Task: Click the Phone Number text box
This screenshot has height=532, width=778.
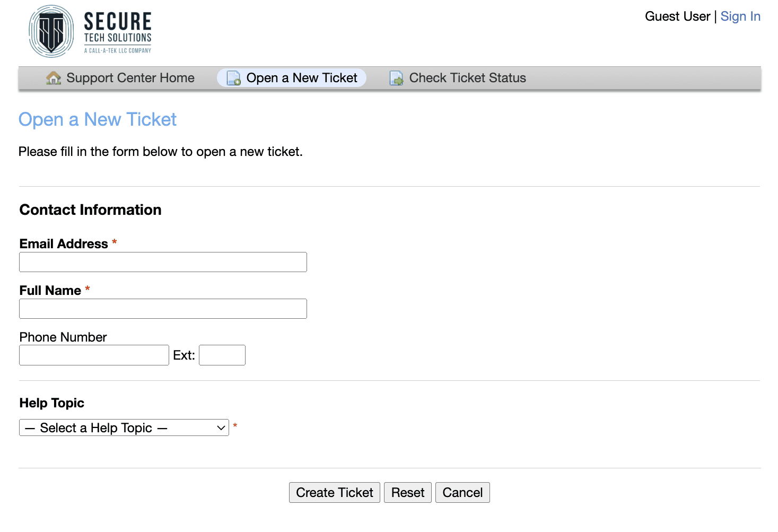Action: point(94,355)
